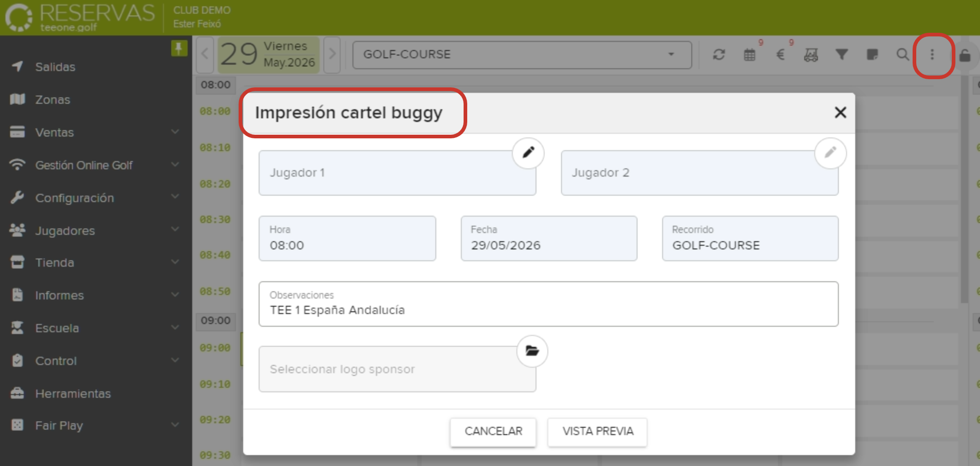Expand the Control chevron

pos(175,360)
